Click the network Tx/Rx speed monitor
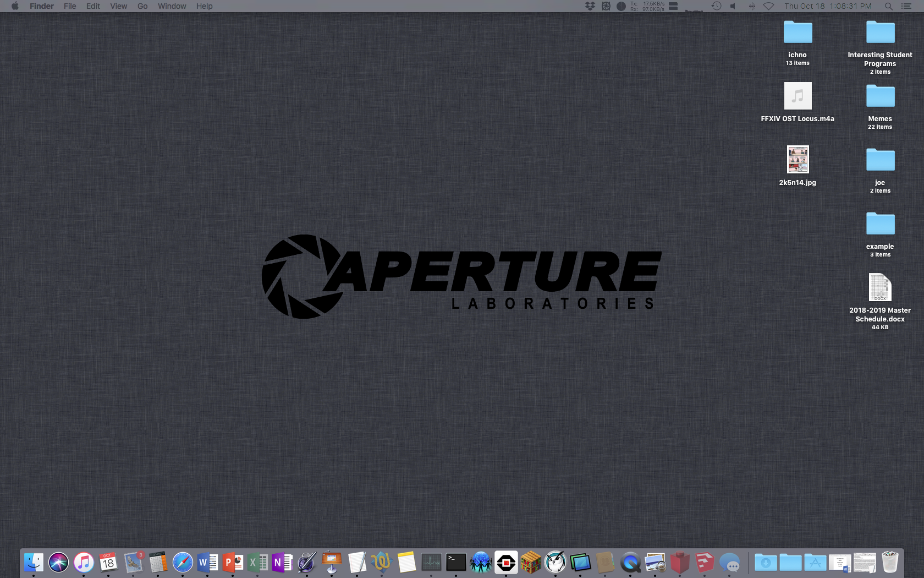The width and height of the screenshot is (924, 578). (647, 6)
